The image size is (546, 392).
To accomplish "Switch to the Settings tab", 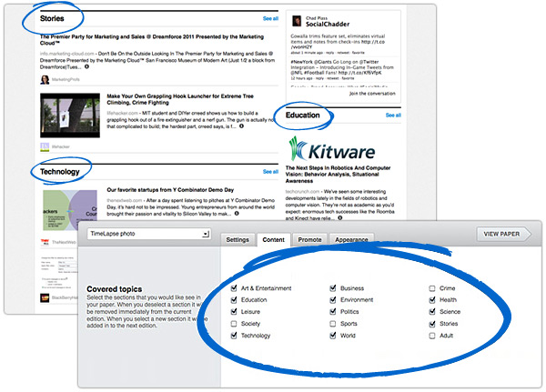I will point(238,239).
